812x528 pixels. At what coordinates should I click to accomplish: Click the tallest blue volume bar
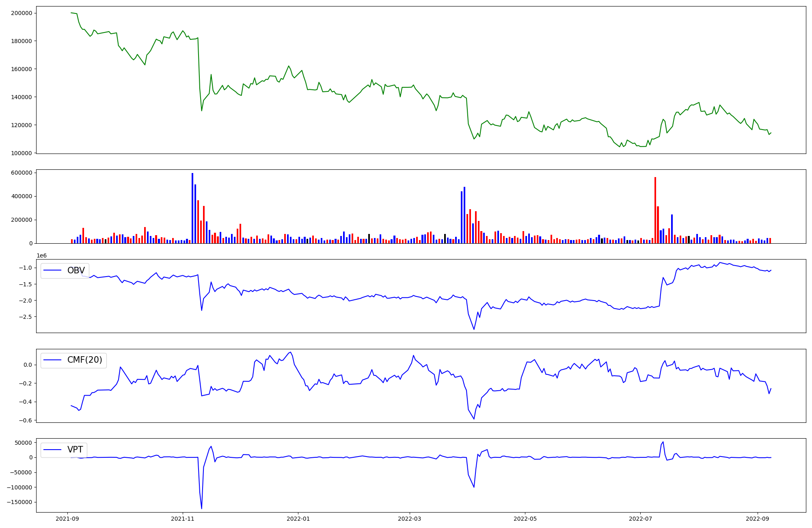pyautogui.click(x=192, y=208)
